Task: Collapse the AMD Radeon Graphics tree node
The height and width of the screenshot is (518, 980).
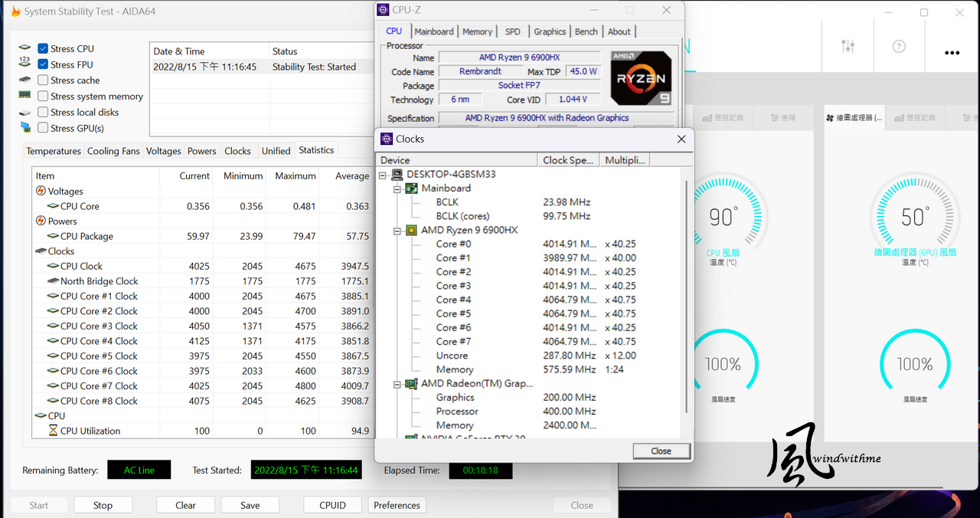Action: (x=397, y=384)
